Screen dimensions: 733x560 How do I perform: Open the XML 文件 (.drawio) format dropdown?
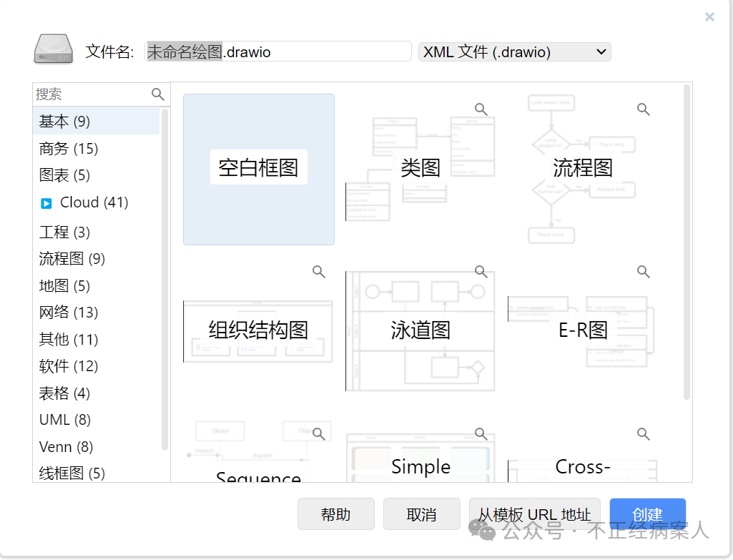click(514, 51)
